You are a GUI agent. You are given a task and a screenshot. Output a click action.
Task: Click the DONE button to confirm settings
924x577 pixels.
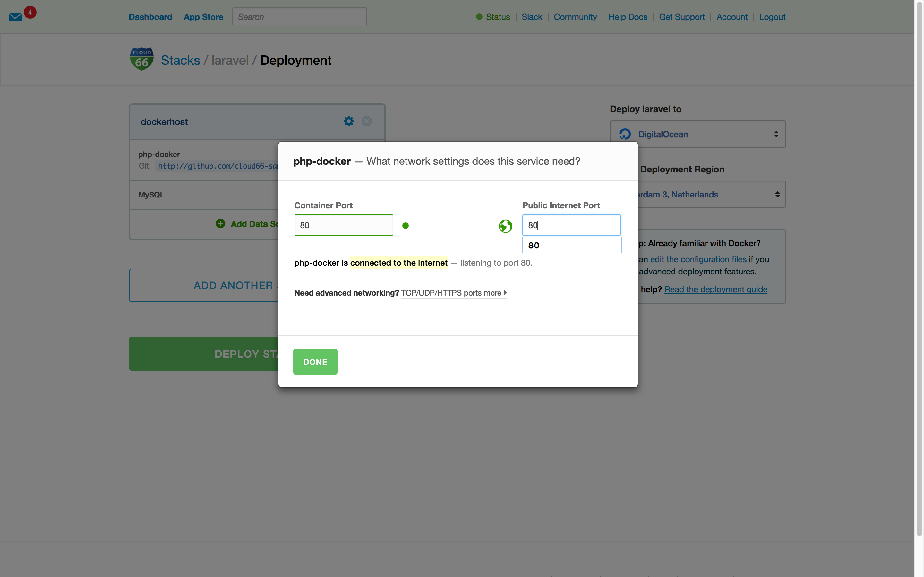(315, 362)
